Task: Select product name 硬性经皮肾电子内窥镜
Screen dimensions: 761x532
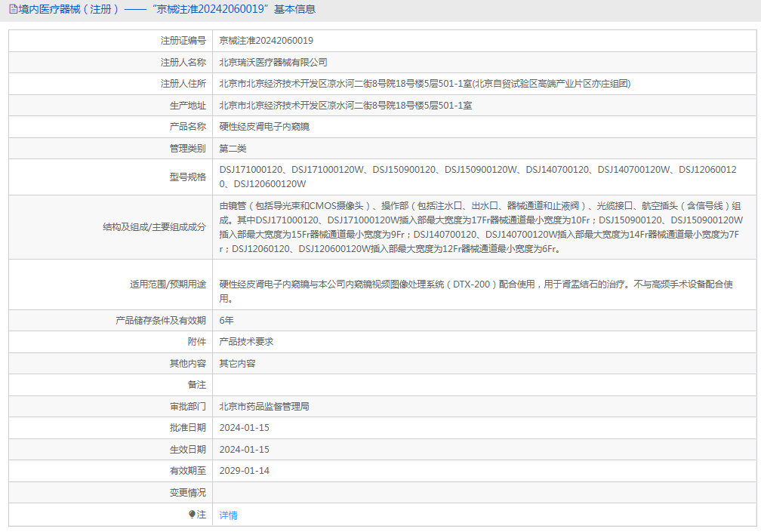Action: click(x=264, y=127)
